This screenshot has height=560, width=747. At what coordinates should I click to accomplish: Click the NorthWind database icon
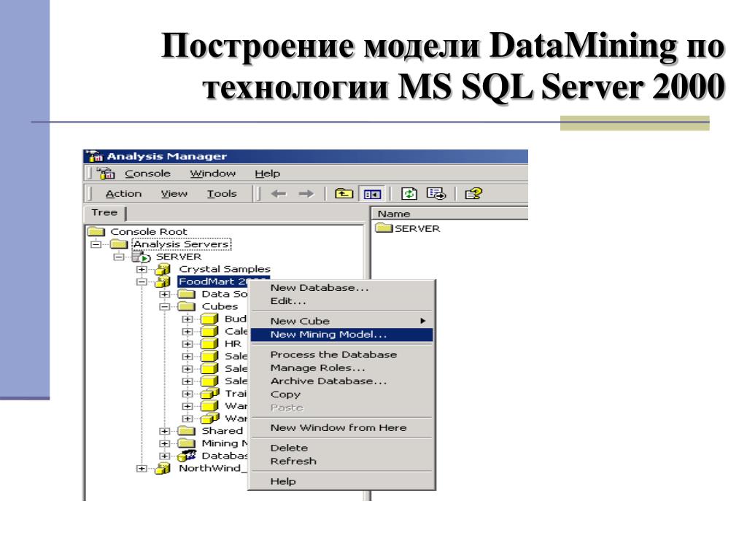(x=163, y=469)
